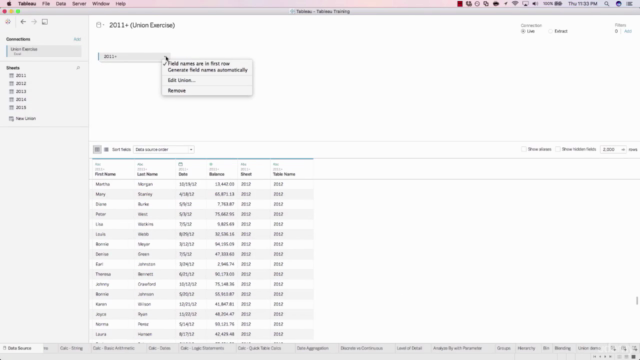Click the New Dashboard icon at bottom
640x360 pixels.
[624, 348]
